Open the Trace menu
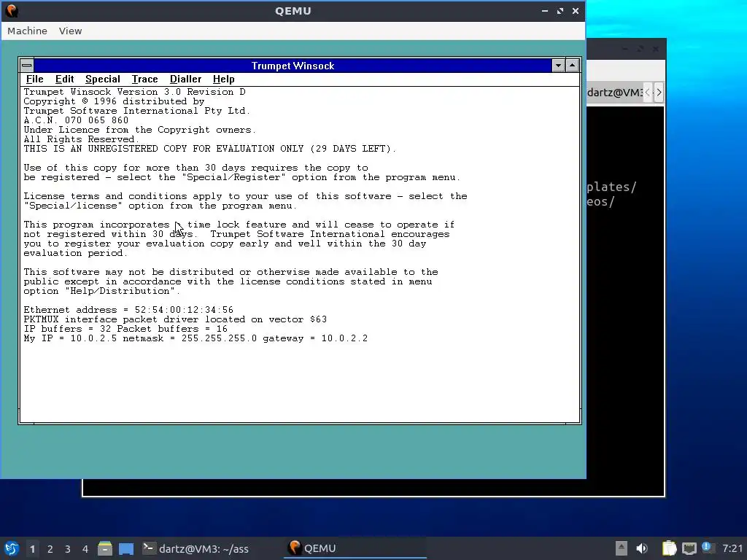747x560 pixels. (145, 79)
